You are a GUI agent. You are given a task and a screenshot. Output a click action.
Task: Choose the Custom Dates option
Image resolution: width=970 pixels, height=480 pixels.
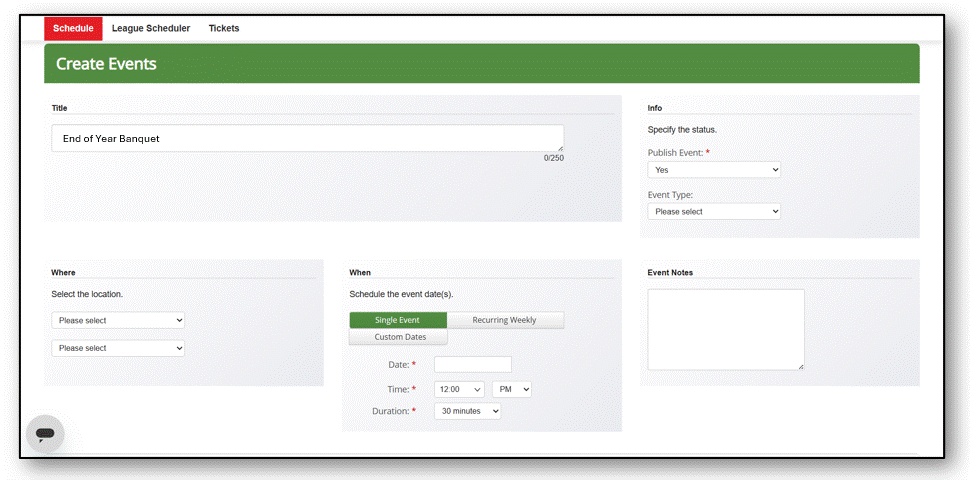(398, 337)
